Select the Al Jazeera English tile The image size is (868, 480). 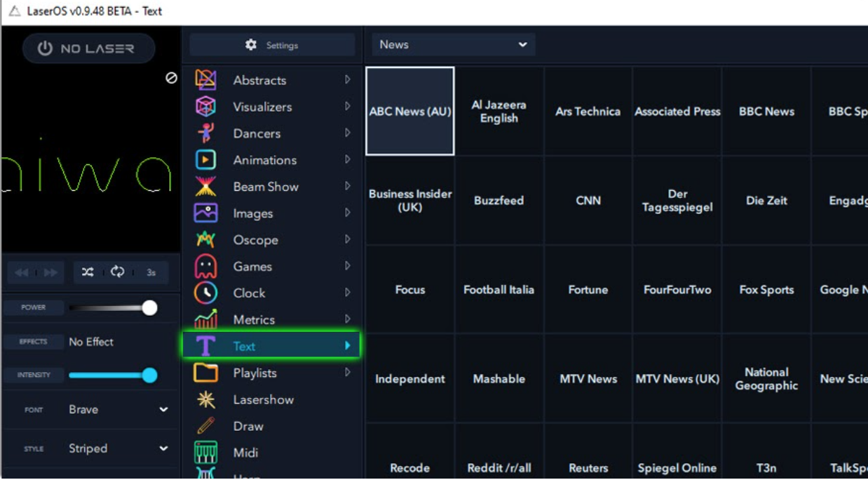(x=499, y=111)
